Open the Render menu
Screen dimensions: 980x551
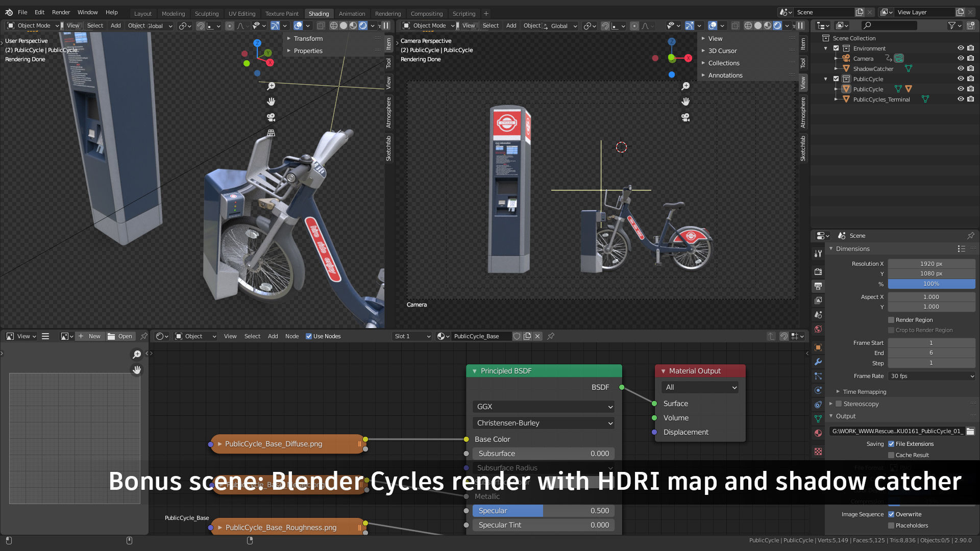(x=61, y=12)
